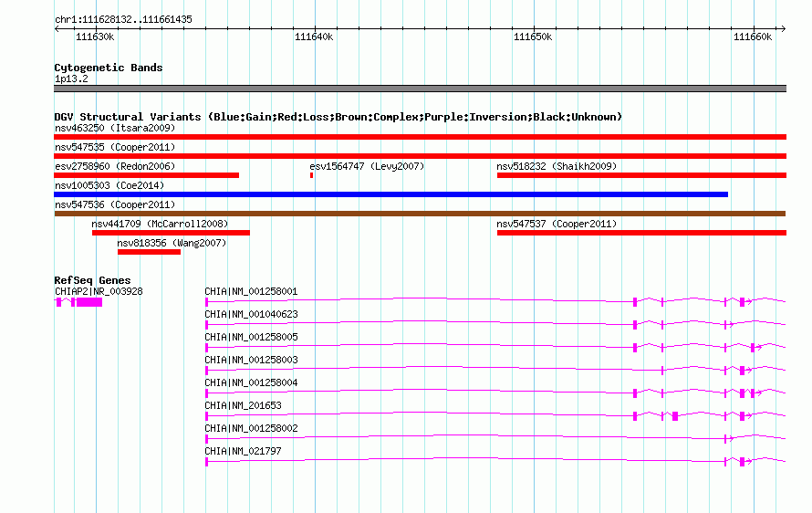Open esv2758960 (Redon2006) variant label
Viewport: 812px width, 513px height.
115,166
